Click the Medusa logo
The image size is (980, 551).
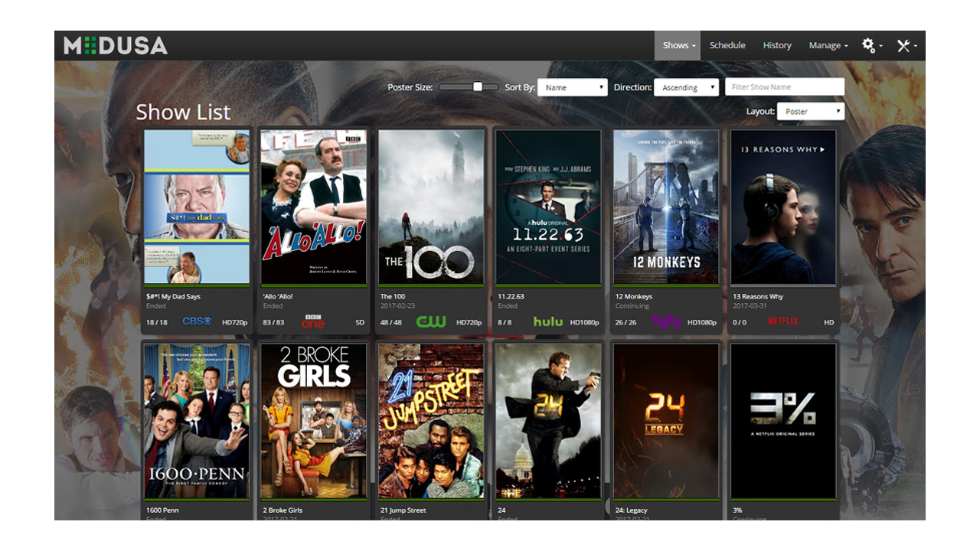tap(116, 46)
